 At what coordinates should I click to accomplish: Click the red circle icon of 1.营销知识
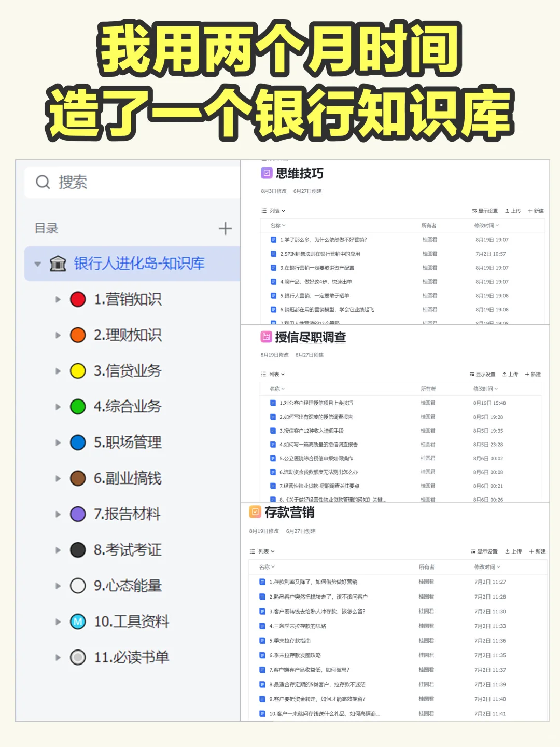(78, 299)
